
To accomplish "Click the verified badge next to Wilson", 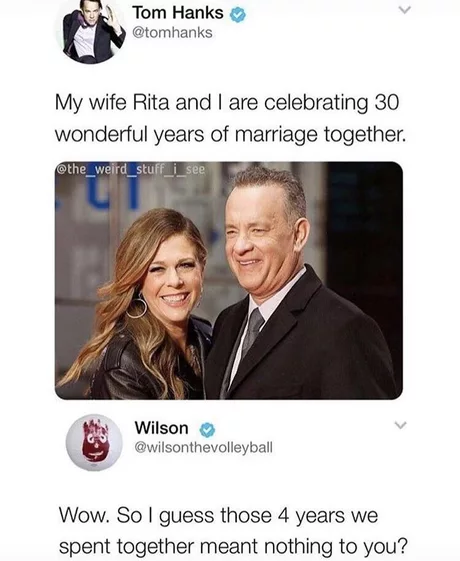I will [207, 430].
